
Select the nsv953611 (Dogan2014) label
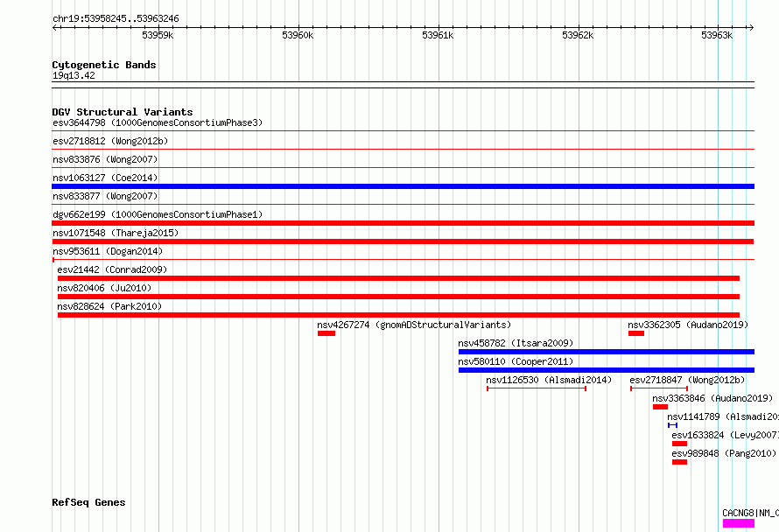pos(108,251)
